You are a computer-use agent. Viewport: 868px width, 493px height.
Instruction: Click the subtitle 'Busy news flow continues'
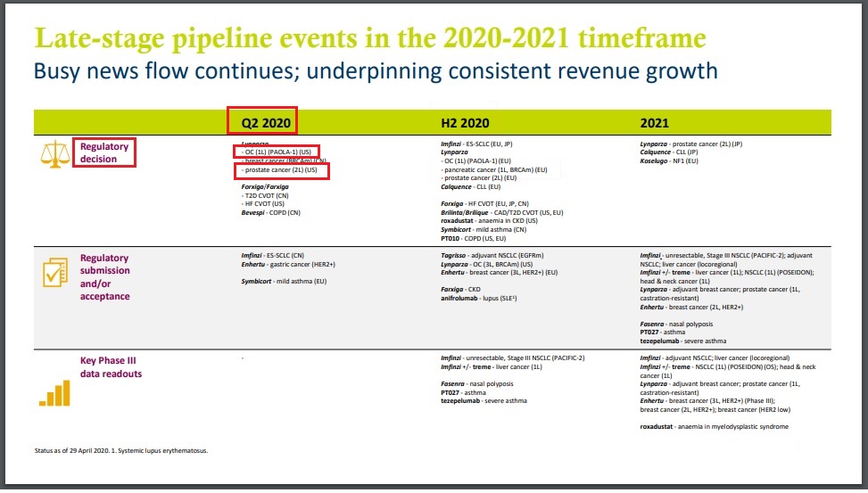click(376, 71)
